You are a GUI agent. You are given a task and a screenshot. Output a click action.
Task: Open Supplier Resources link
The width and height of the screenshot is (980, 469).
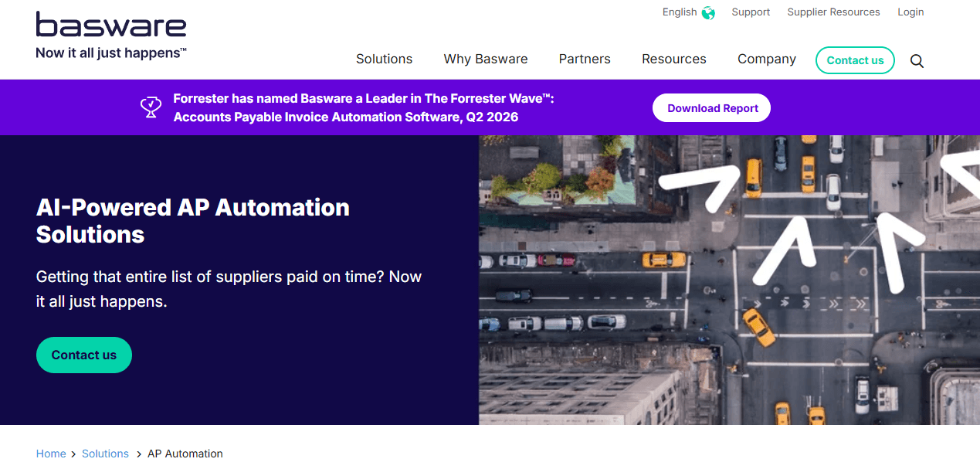[x=833, y=12]
